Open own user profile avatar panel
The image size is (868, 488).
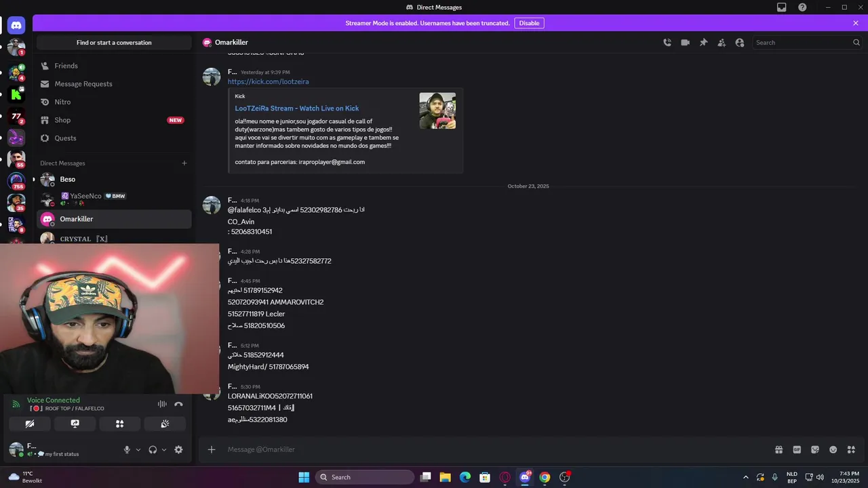16,449
